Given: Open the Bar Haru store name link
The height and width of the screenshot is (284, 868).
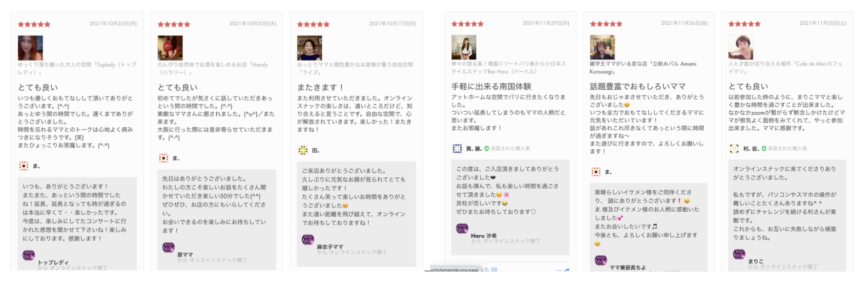Looking at the screenshot, I should (508, 67).
